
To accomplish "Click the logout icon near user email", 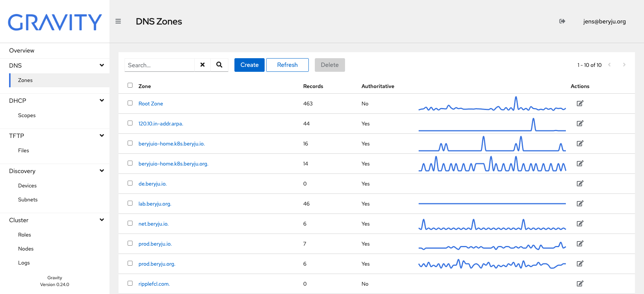I will [562, 21].
